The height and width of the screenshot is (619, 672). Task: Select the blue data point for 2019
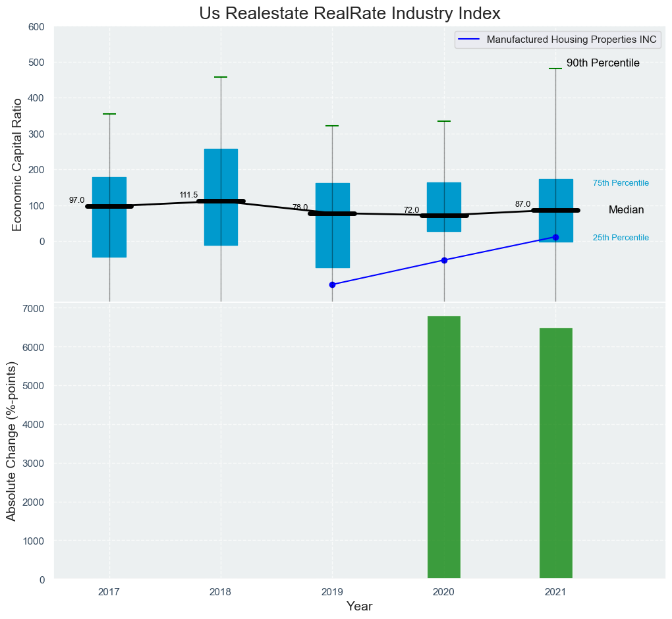pyautogui.click(x=332, y=284)
